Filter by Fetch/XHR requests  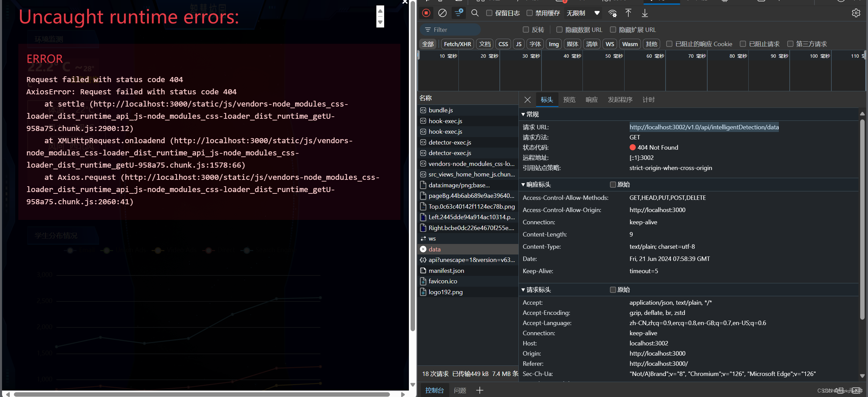[457, 44]
